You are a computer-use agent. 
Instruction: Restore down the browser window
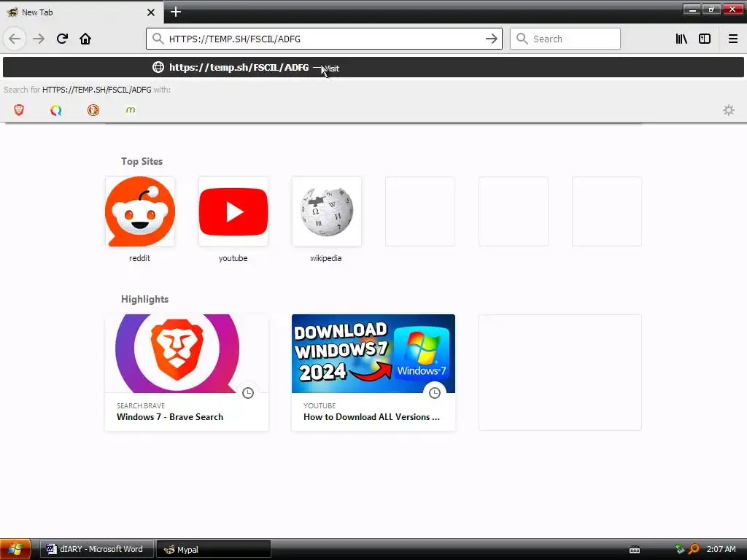tap(711, 9)
